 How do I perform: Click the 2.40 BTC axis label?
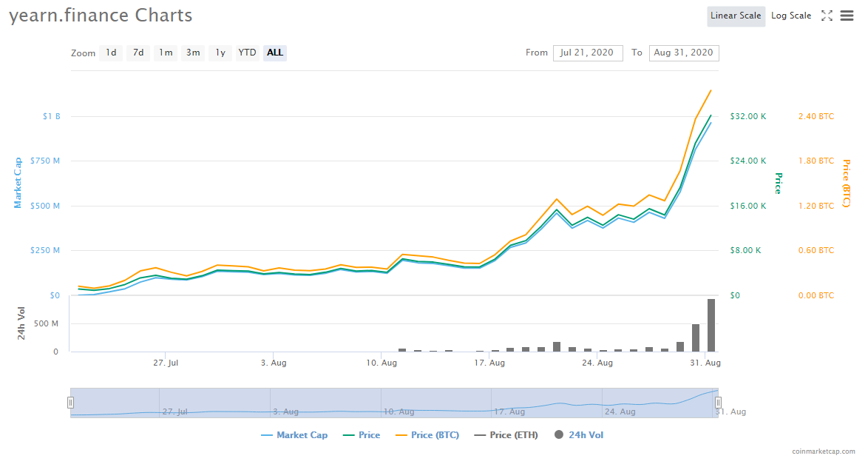click(816, 116)
